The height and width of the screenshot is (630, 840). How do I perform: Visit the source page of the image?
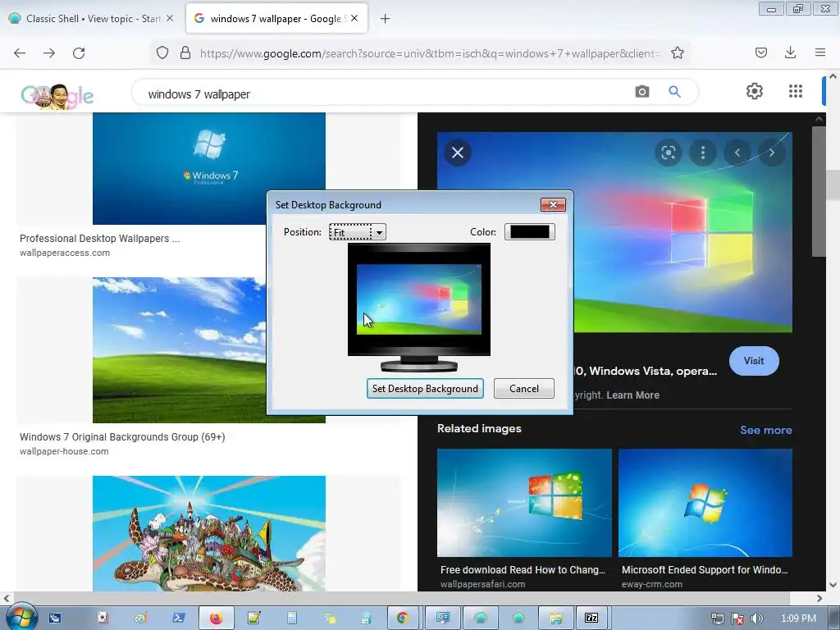(x=754, y=361)
